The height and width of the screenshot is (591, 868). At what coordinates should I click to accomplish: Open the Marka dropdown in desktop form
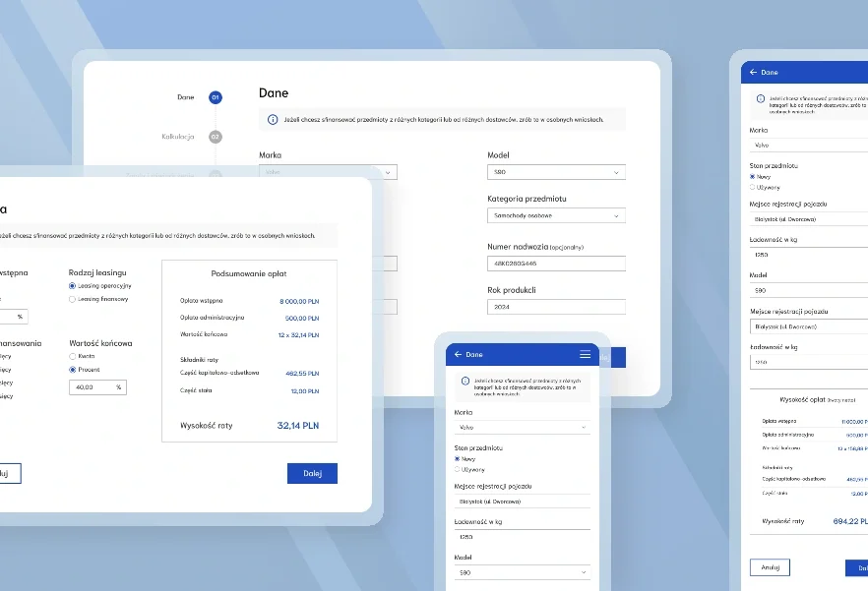pyautogui.click(x=328, y=172)
